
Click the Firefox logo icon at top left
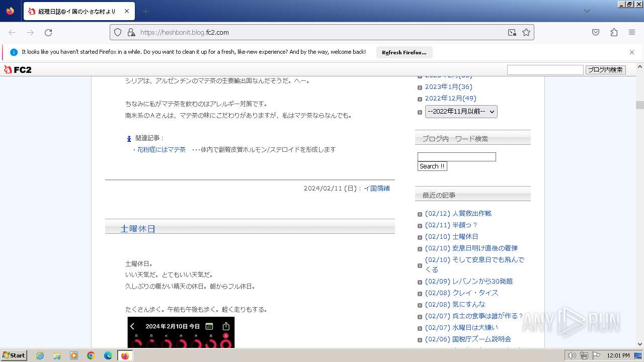(x=10, y=11)
